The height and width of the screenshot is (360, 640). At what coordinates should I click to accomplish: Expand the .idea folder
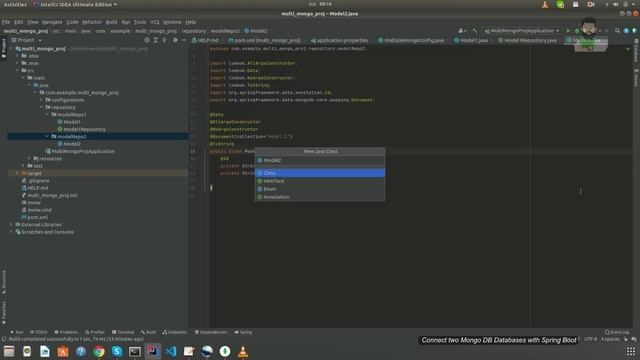click(x=17, y=56)
